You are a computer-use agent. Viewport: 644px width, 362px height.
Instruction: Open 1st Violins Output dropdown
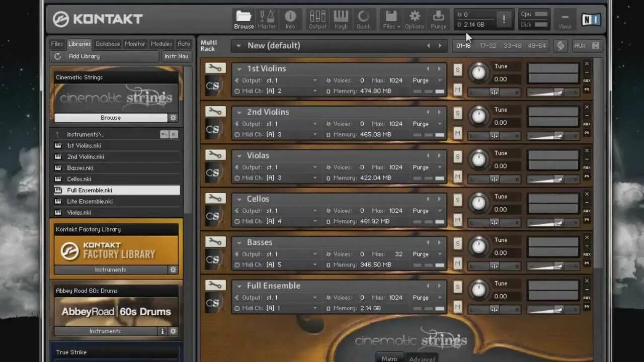(315, 80)
